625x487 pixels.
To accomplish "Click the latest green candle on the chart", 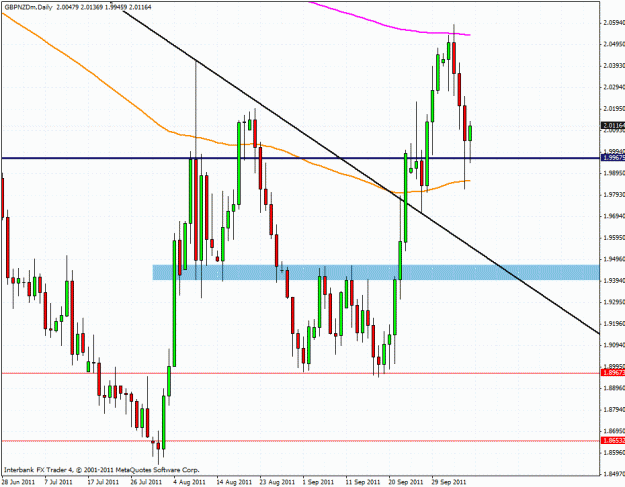I will 470,133.
